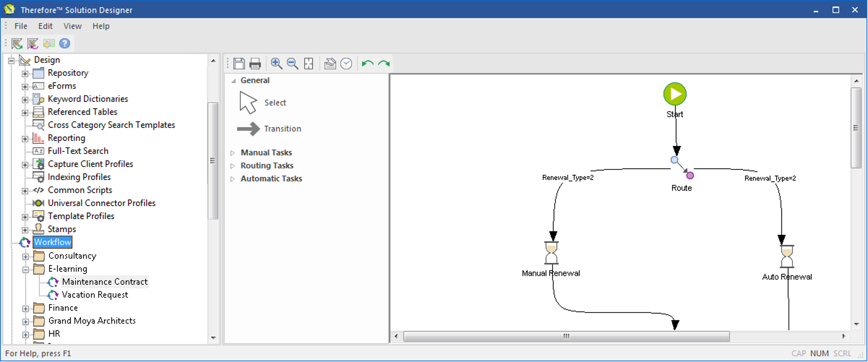Image resolution: width=868 pixels, height=362 pixels.
Task: Open the Edit menu
Action: [x=45, y=26]
